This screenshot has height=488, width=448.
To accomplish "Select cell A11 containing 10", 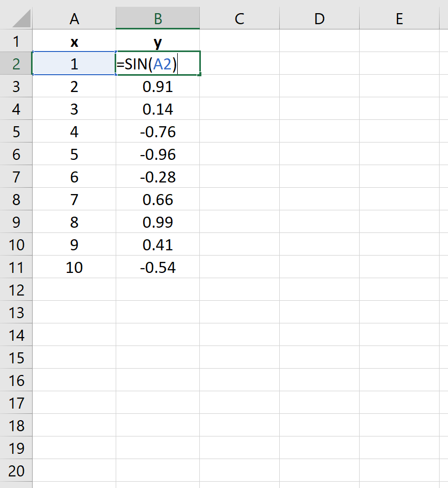I will 74,267.
